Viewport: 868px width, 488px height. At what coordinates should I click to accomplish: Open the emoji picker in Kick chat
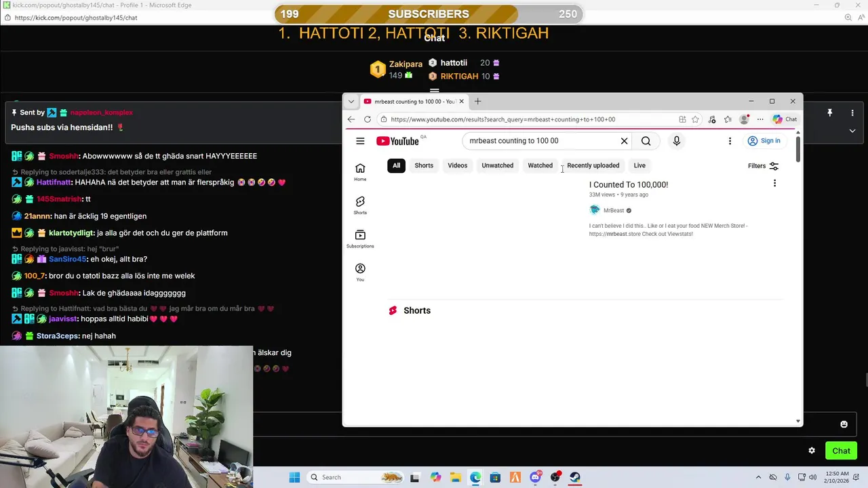pyautogui.click(x=844, y=424)
